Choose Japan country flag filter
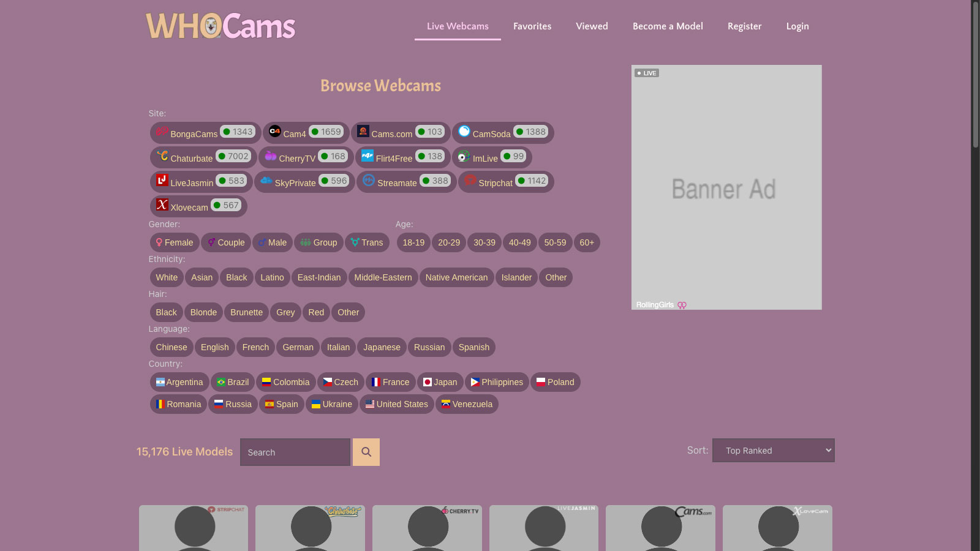The width and height of the screenshot is (980, 551). pos(440,382)
